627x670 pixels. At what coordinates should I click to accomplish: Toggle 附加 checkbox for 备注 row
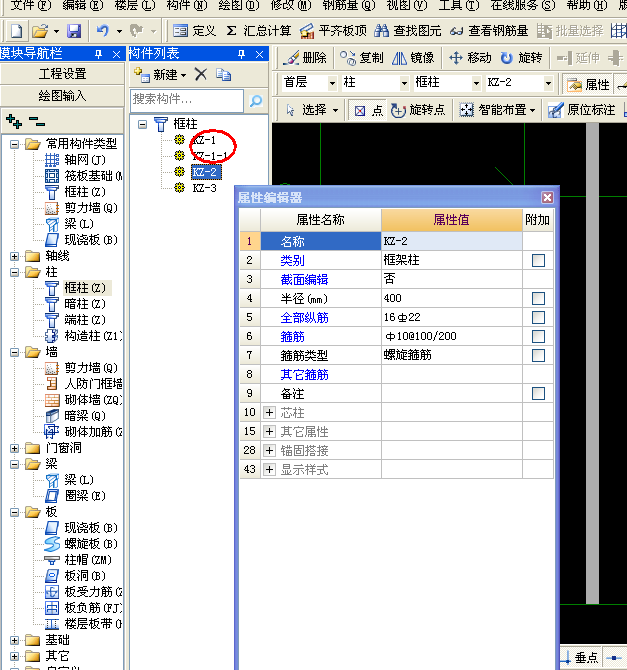538,394
